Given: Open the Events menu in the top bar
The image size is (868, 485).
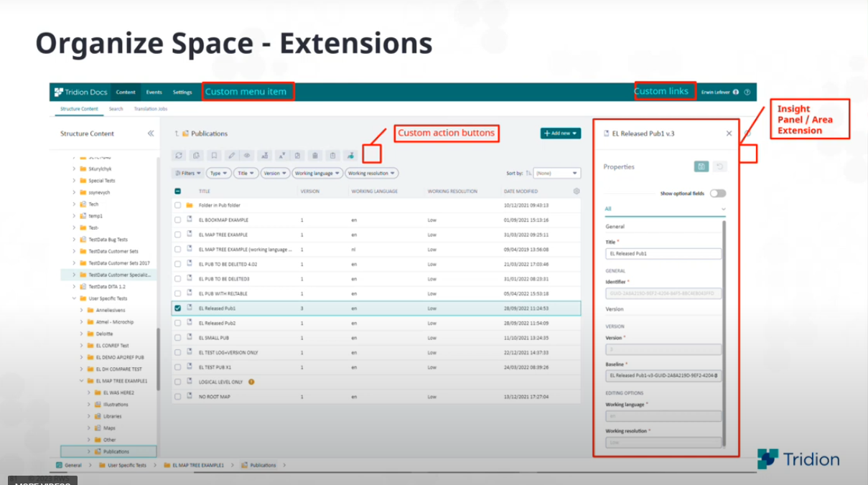Looking at the screenshot, I should point(154,92).
